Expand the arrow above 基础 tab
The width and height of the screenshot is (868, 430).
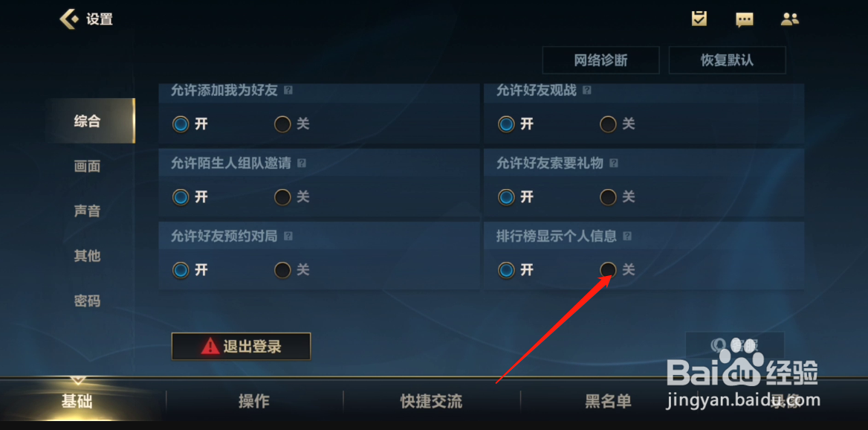point(78,381)
